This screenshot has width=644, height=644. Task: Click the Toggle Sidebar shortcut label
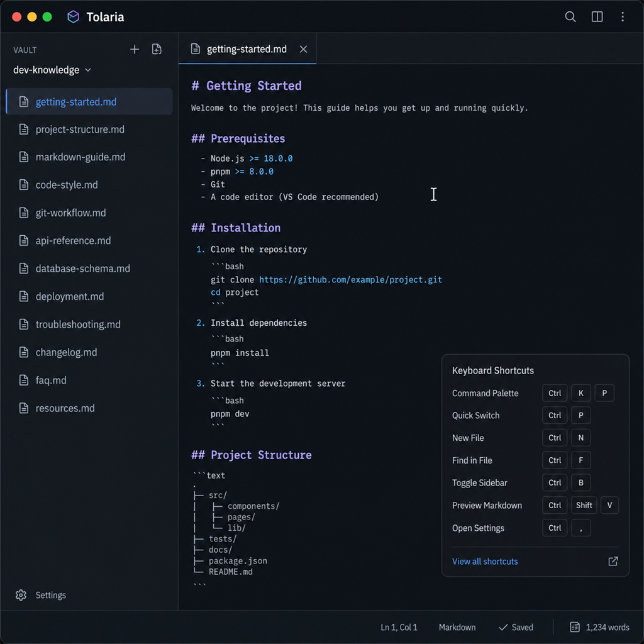480,482
